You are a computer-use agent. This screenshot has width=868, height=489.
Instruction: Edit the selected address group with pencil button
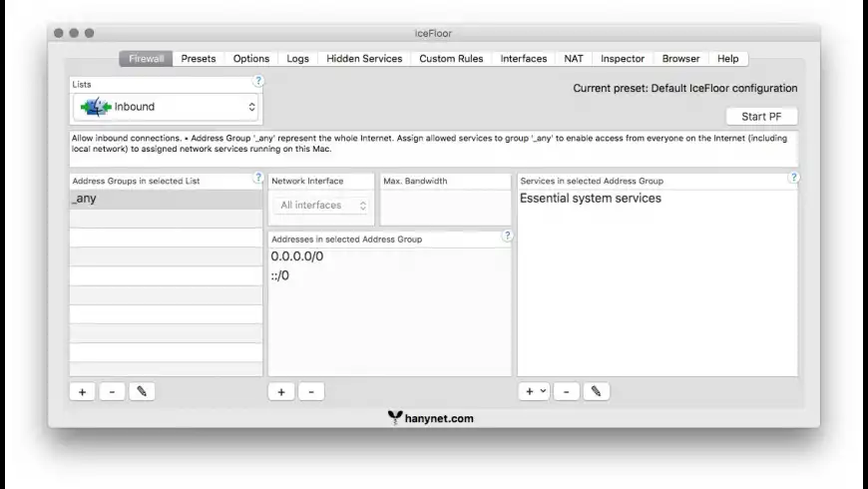point(142,391)
